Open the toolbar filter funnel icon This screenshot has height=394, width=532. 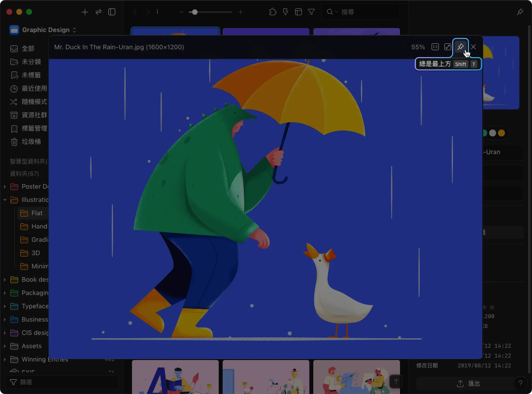click(311, 12)
